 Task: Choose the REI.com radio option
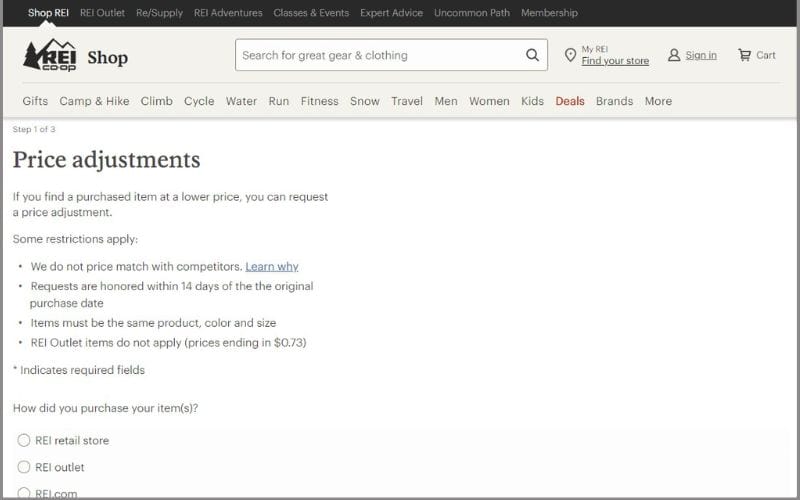click(x=24, y=493)
